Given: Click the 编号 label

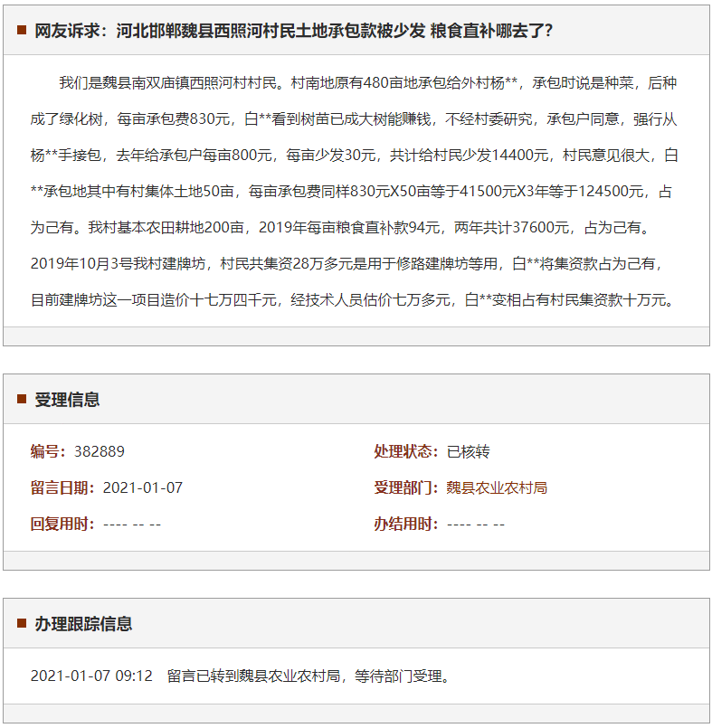Looking at the screenshot, I should 48,451.
